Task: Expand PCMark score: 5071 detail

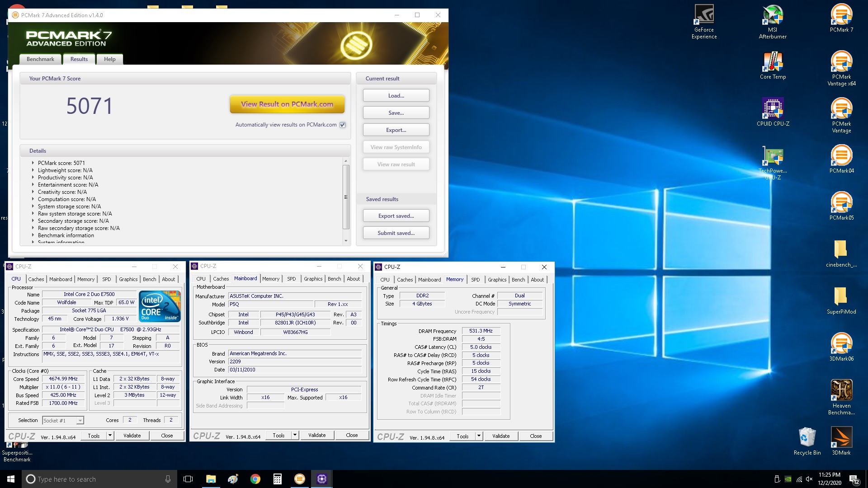Action: click(33, 163)
